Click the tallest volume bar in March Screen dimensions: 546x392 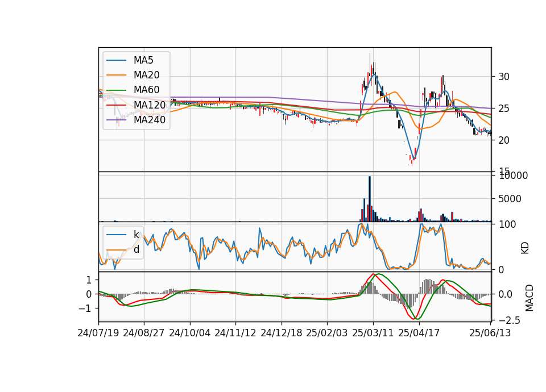coord(370,199)
